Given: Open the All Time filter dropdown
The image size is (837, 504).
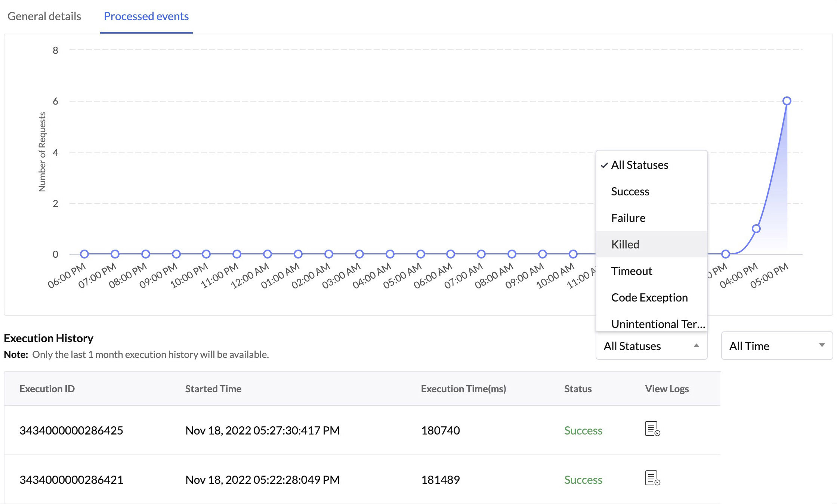Looking at the screenshot, I should [x=776, y=346].
